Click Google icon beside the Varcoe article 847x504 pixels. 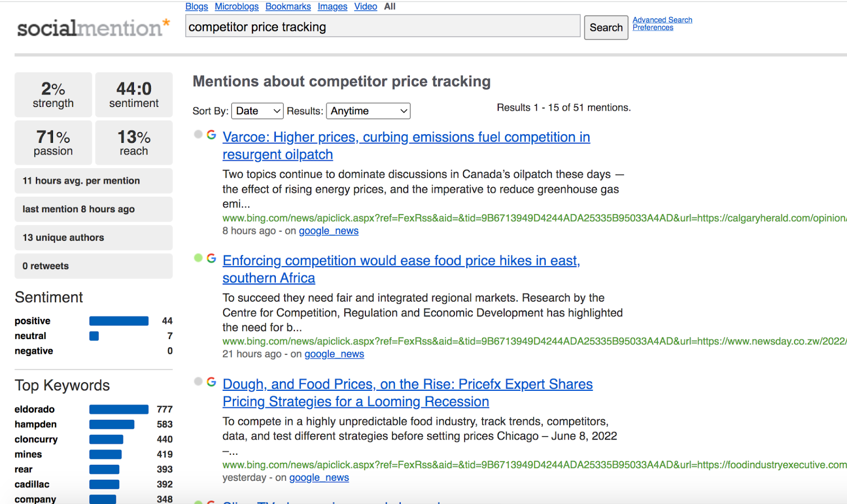(211, 135)
